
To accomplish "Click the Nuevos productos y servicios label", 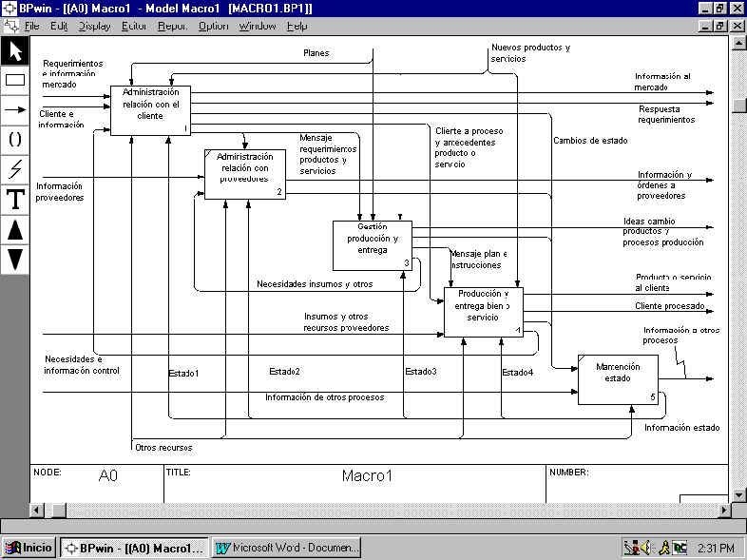I will coord(530,53).
